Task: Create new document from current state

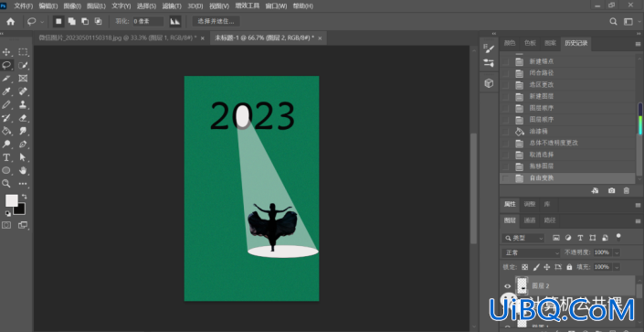Action: 595,190
